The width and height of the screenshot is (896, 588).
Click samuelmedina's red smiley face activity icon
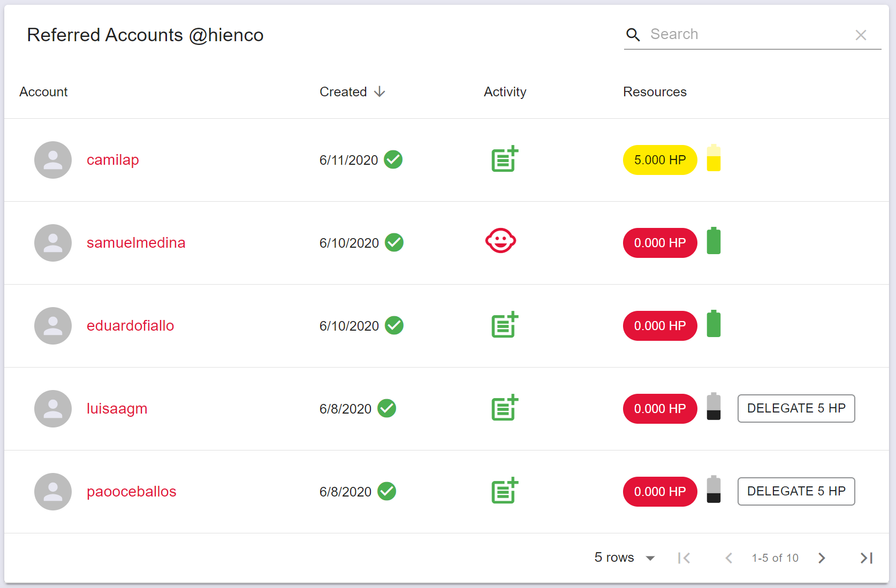point(500,241)
